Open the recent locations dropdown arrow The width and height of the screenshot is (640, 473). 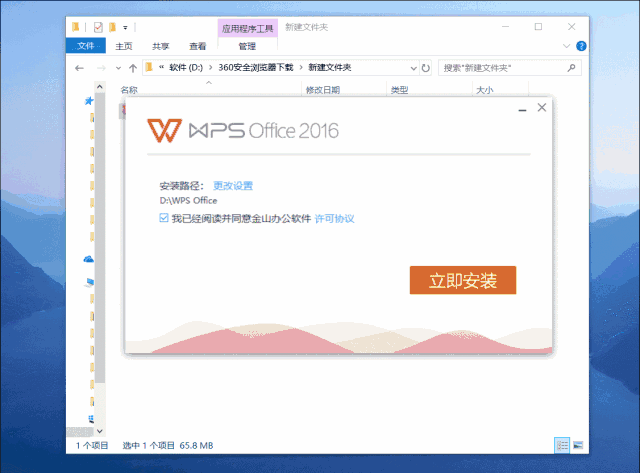[x=118, y=68]
